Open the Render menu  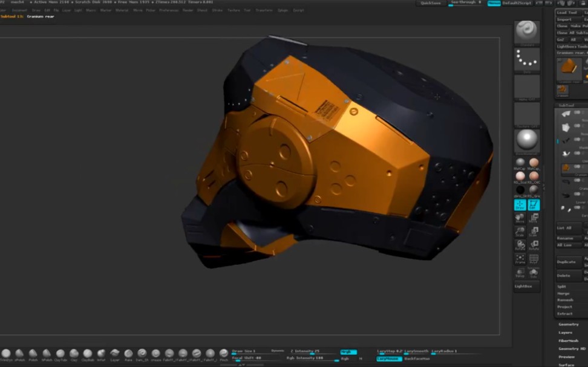[x=188, y=10]
